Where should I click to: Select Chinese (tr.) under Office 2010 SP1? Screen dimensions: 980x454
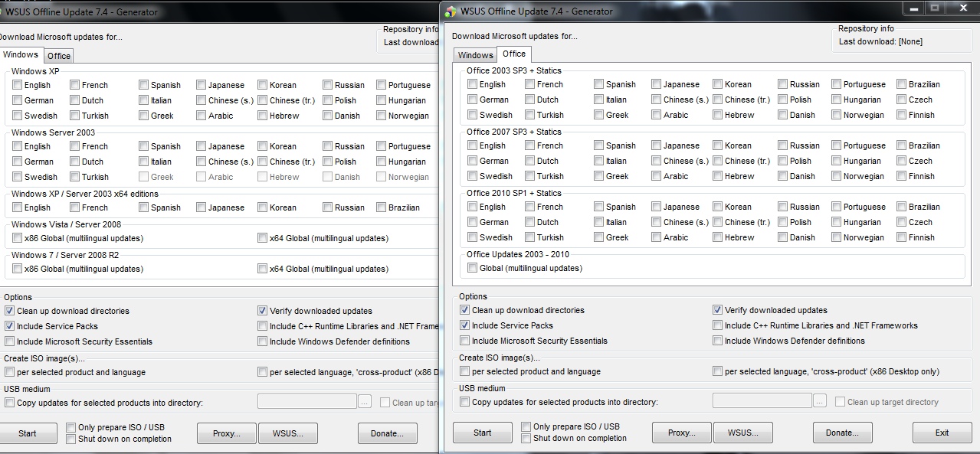click(x=718, y=222)
